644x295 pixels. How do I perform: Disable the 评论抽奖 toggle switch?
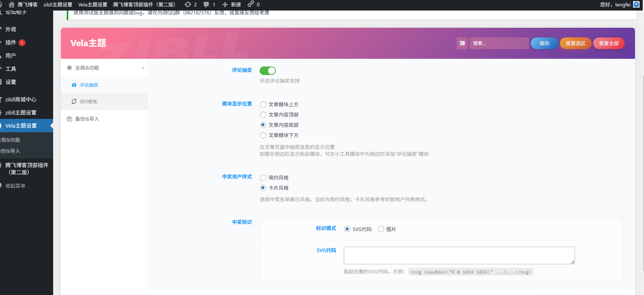pos(268,71)
